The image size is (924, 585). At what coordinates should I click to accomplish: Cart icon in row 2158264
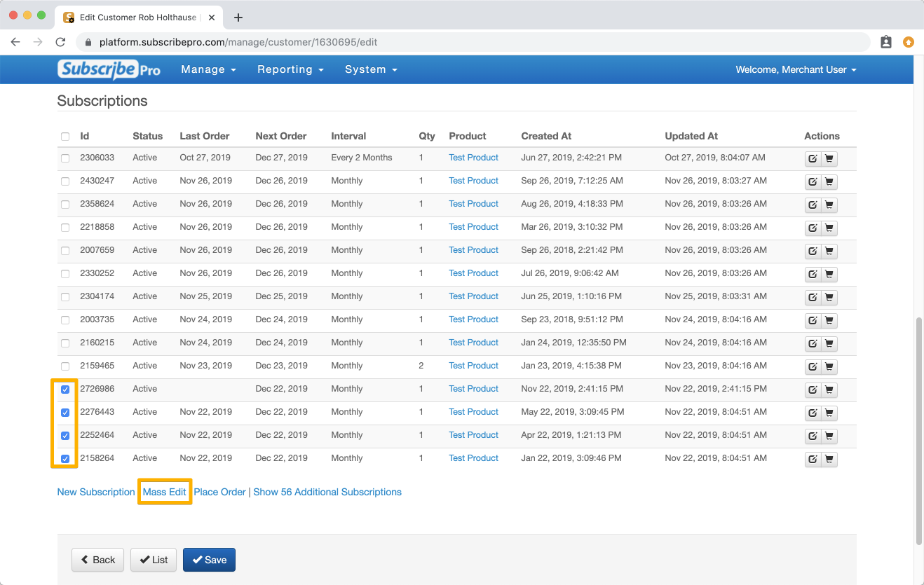[x=829, y=460]
